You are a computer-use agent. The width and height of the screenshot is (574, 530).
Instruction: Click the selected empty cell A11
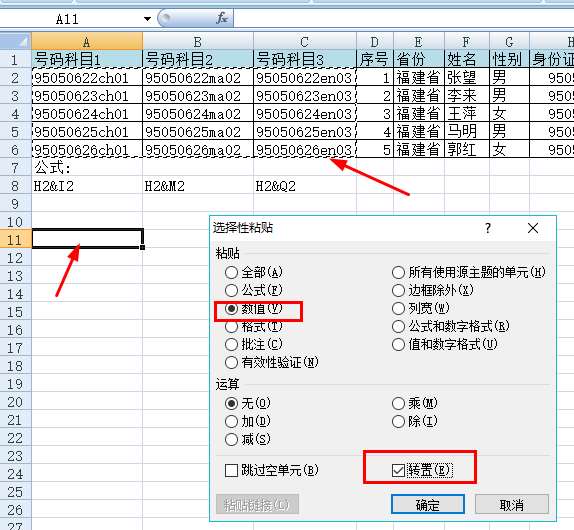pos(87,239)
